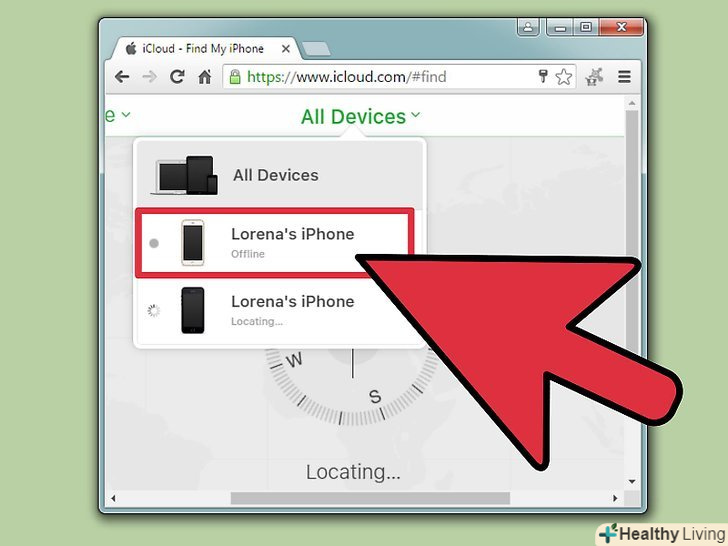Click the horizontal scrollbar thumb
The width and height of the screenshot is (728, 546).
tap(370, 498)
